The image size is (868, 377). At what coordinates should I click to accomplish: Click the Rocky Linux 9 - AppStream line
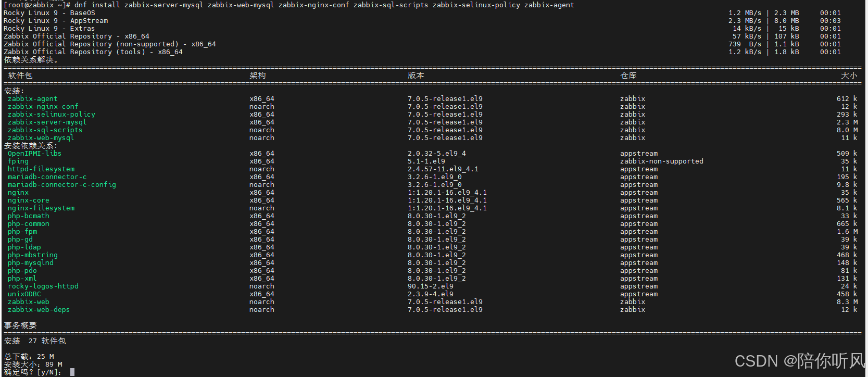55,20
